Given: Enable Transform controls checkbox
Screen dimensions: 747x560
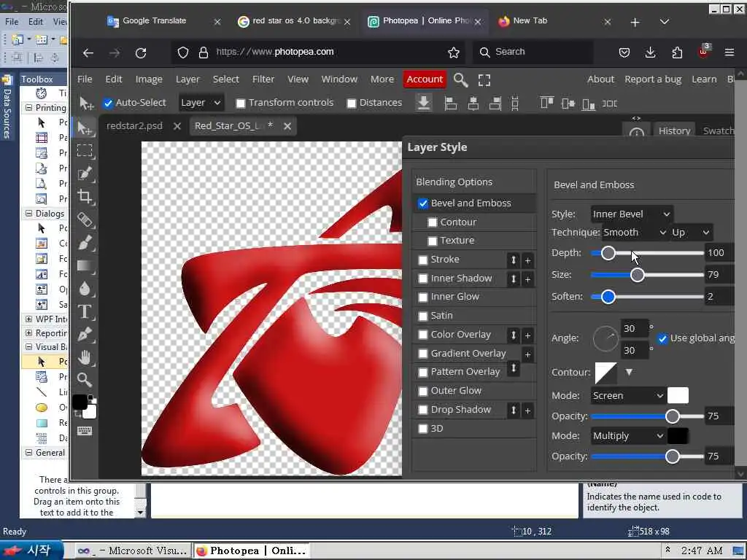Looking at the screenshot, I should (241, 104).
